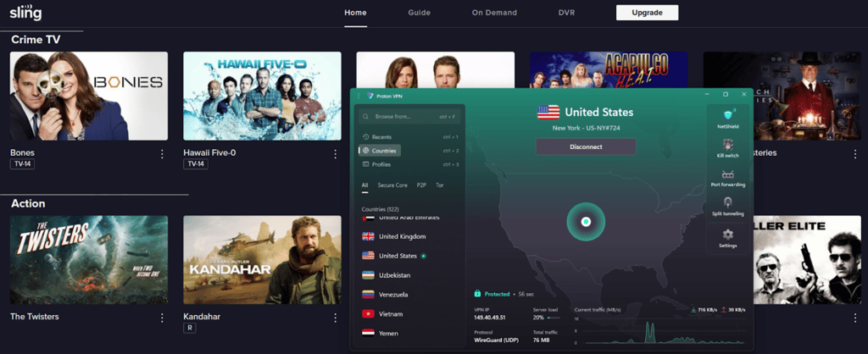Open the Acapulco H.E.A.T. thumbnail
The image size is (868, 354).
(x=609, y=69)
